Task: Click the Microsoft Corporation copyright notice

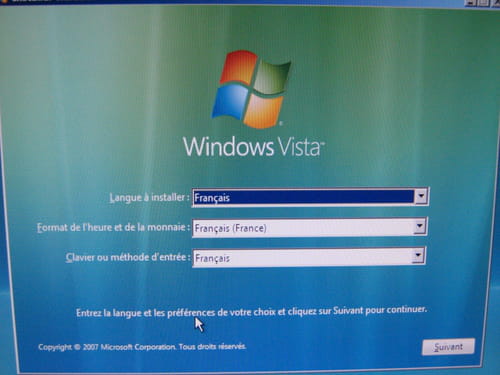Action: pos(142,347)
